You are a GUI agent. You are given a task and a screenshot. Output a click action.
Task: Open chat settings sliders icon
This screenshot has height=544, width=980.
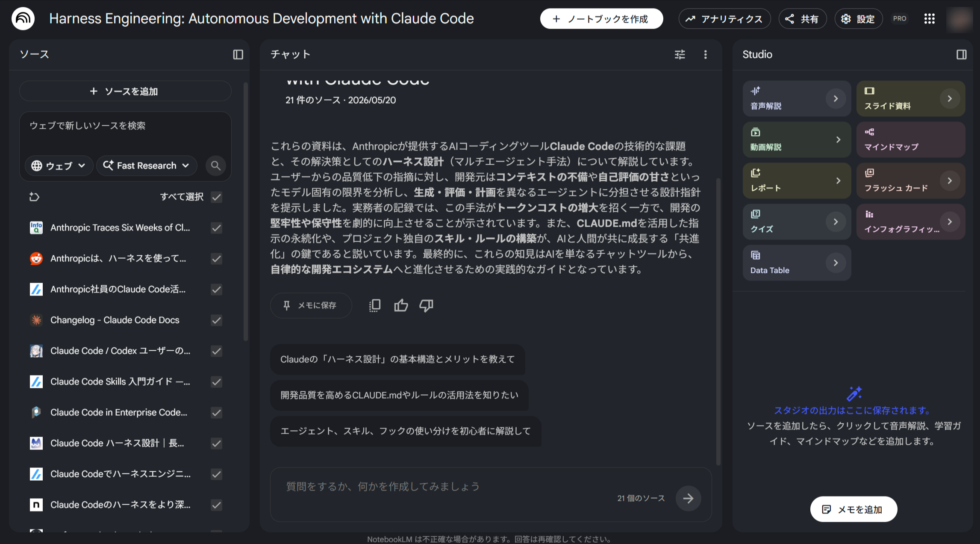(680, 54)
